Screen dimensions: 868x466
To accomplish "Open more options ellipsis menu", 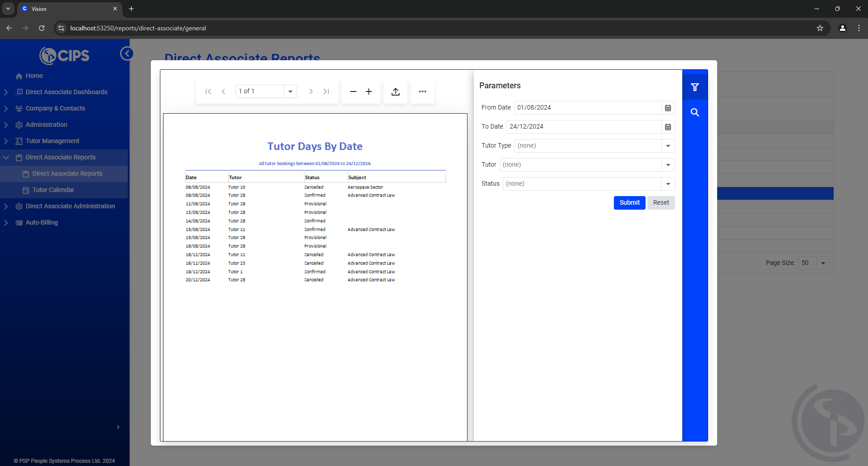I will click(x=423, y=91).
